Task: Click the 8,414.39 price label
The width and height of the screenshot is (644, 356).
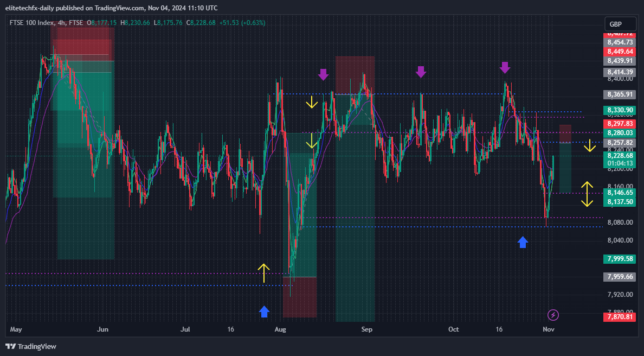Action: pyautogui.click(x=620, y=72)
